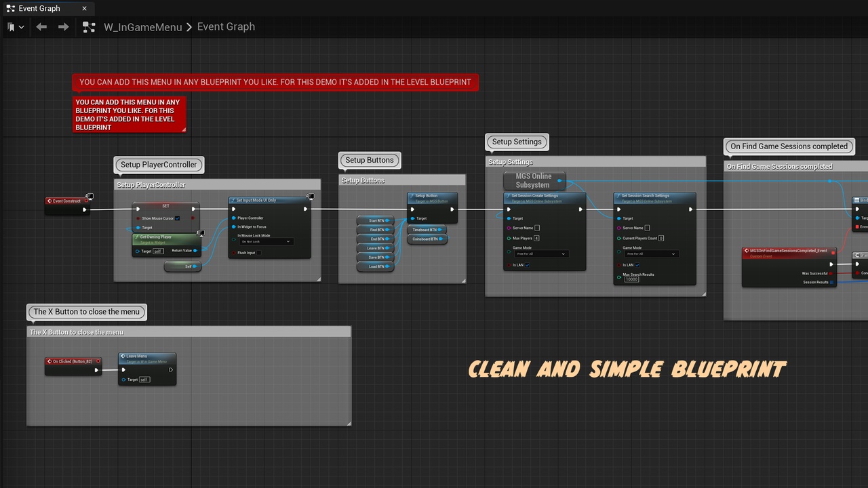Open Game Mode dropdown in Session Search Settings

pos(650,253)
